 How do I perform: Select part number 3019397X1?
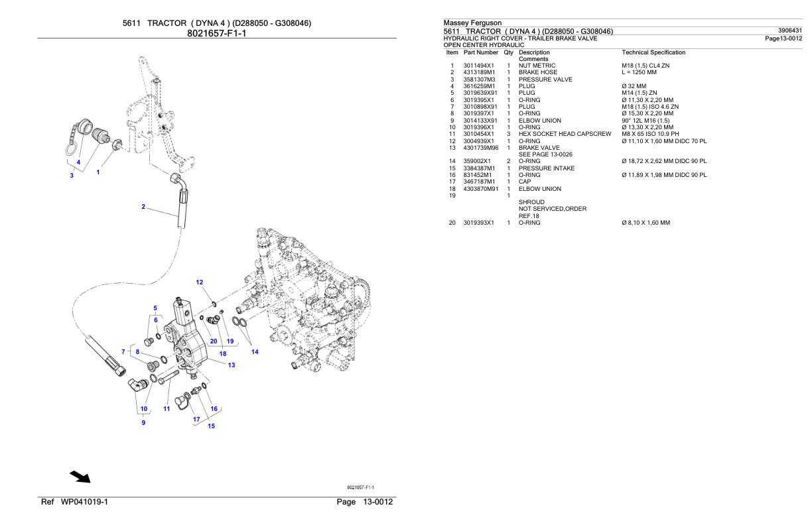pos(478,113)
